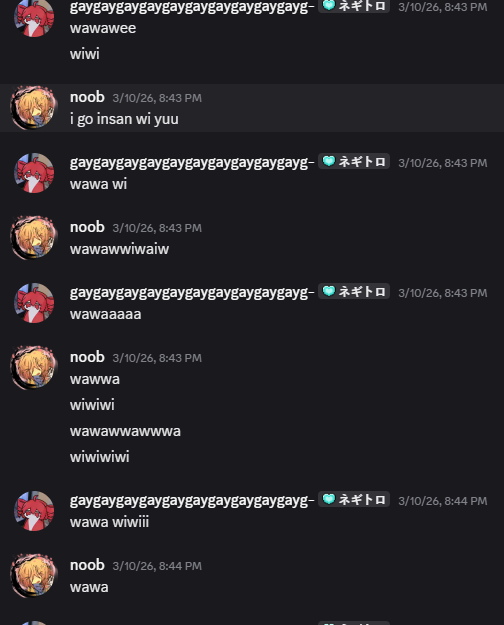
Task: Open noob username above "i go insan wi yuu"
Action: 87,97
